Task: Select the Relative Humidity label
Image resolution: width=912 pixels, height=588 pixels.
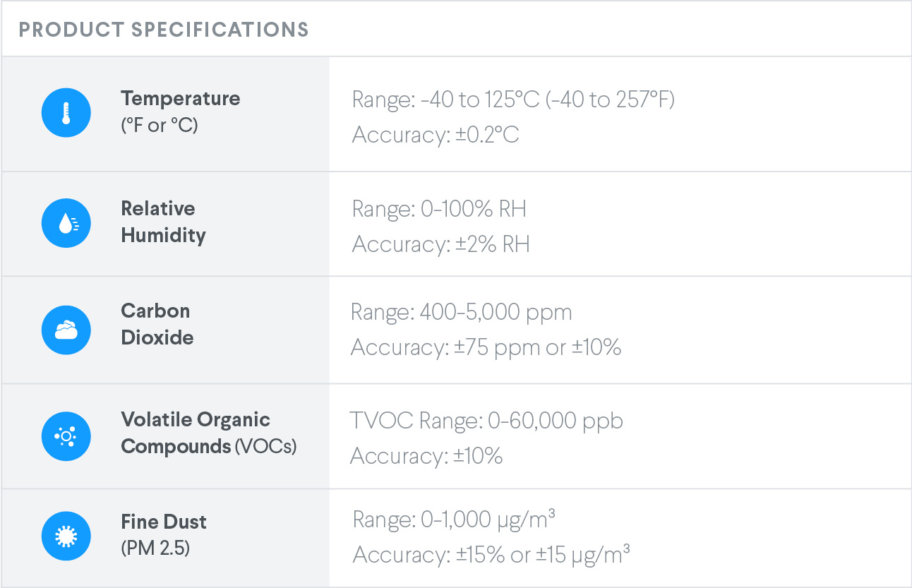Action: click(x=163, y=222)
